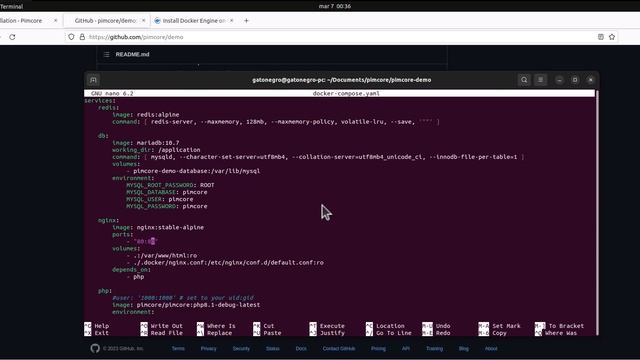
Task: Click the terminal window title bar text
Action: [342, 80]
